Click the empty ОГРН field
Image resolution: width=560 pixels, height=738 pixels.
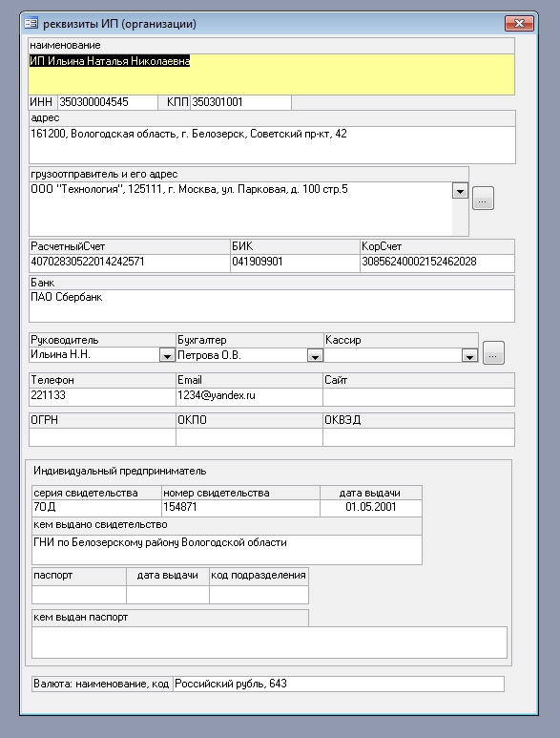click(x=102, y=436)
